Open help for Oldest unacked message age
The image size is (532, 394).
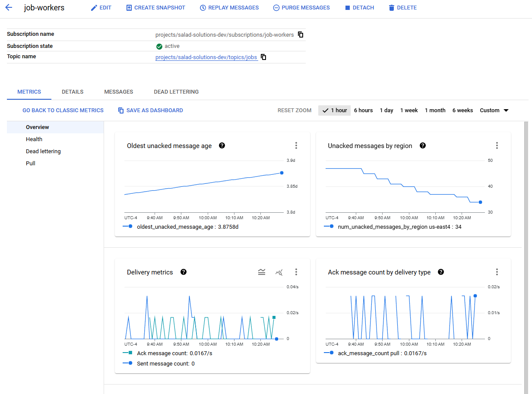pyautogui.click(x=222, y=145)
